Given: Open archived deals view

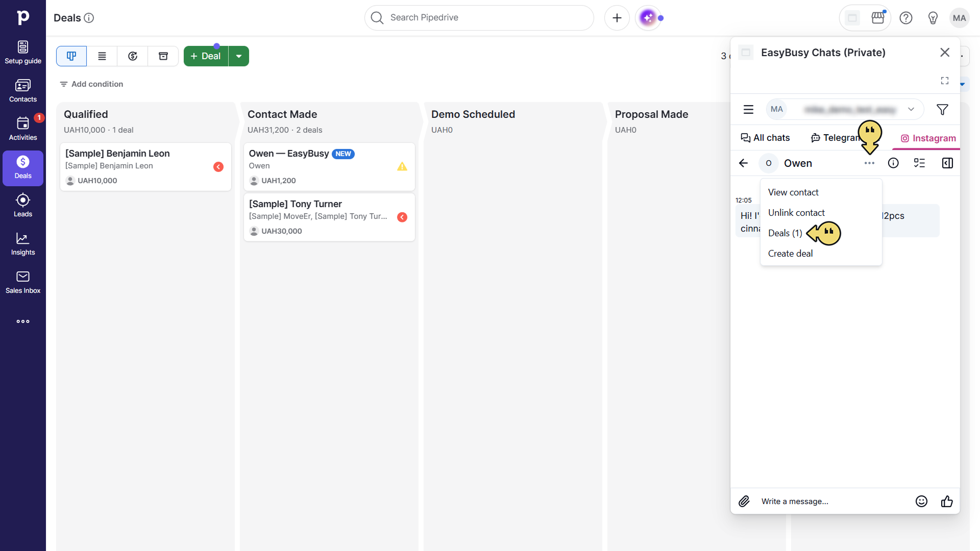Looking at the screenshot, I should point(163,56).
